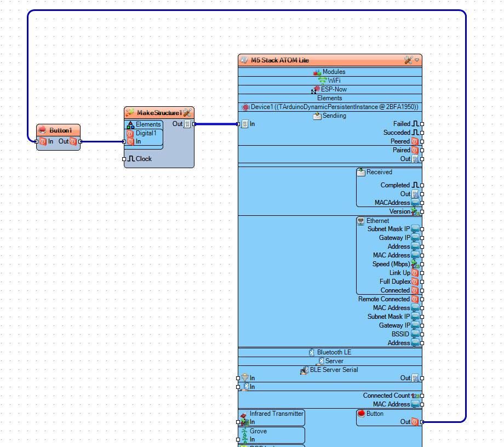
Task: Select the BLE Server Serial label
Action: [334, 370]
